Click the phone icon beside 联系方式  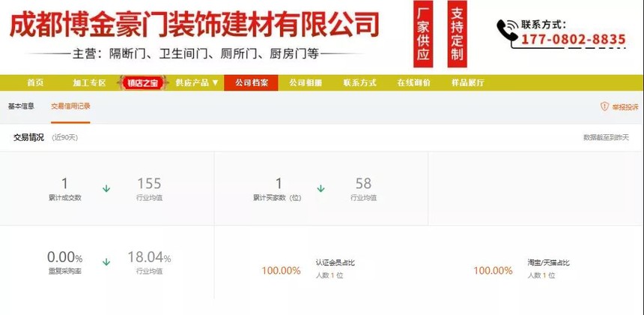(508, 31)
